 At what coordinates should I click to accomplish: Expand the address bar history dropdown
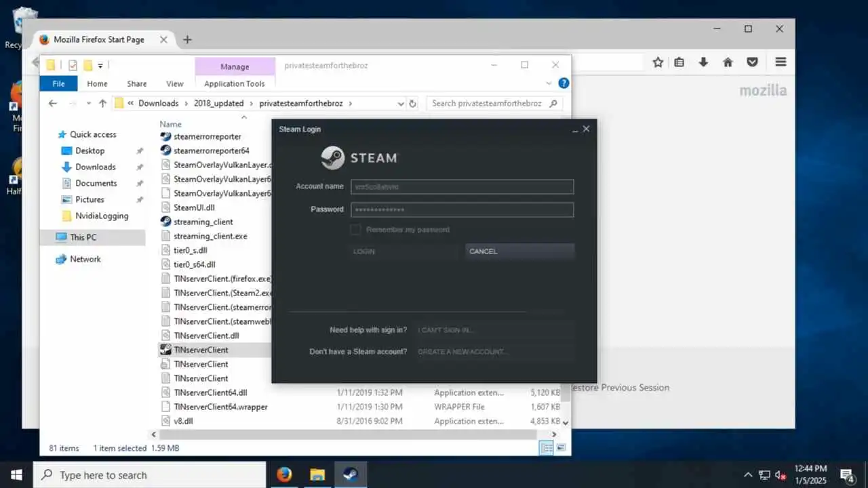point(401,104)
